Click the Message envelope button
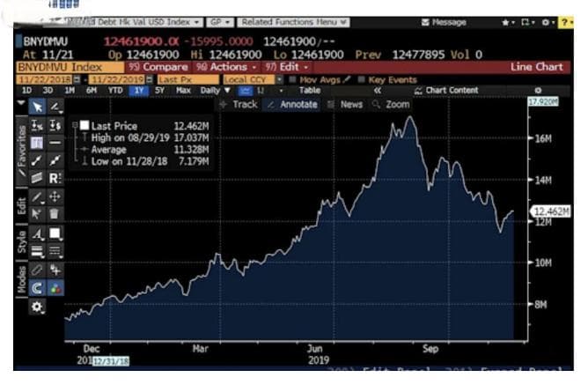This screenshot has width=588, height=385. 444,23
